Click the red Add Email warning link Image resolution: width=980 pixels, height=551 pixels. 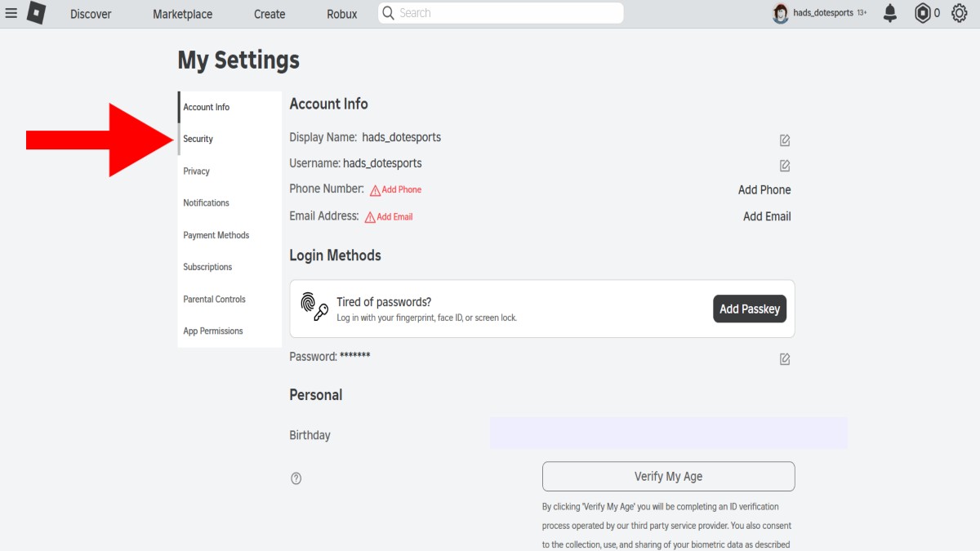click(390, 217)
